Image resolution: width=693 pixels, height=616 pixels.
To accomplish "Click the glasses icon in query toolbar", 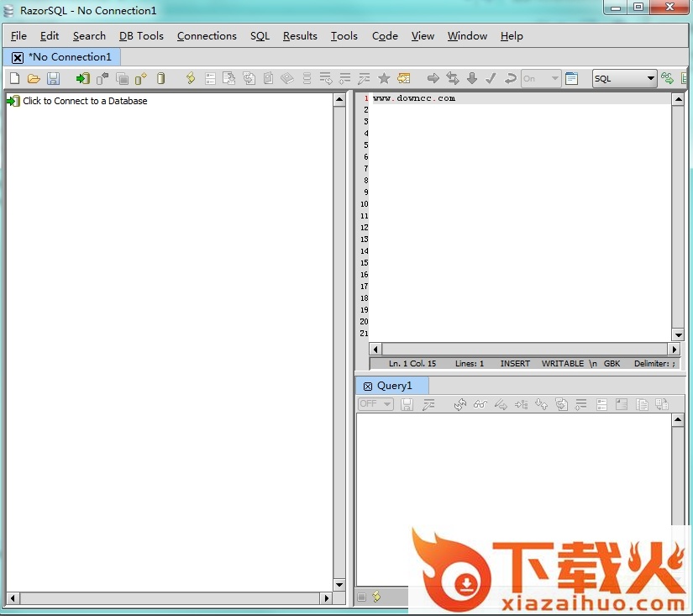I will 480,404.
